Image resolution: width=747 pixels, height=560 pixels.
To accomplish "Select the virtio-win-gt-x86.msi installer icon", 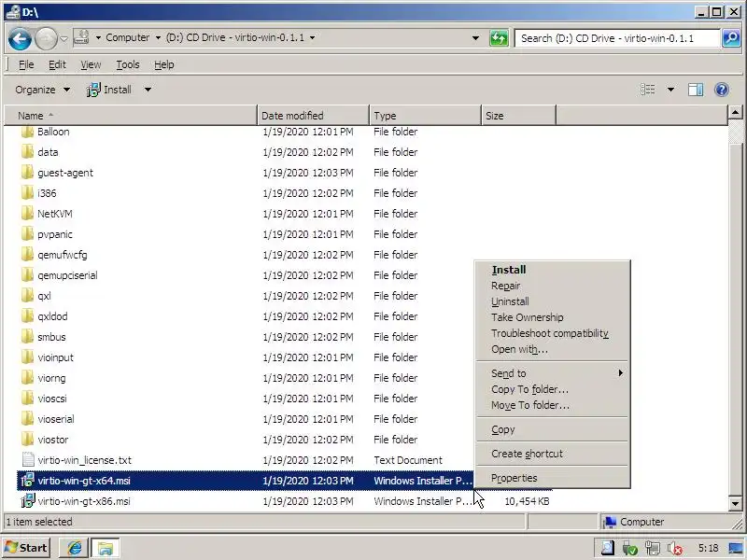I will (28, 500).
